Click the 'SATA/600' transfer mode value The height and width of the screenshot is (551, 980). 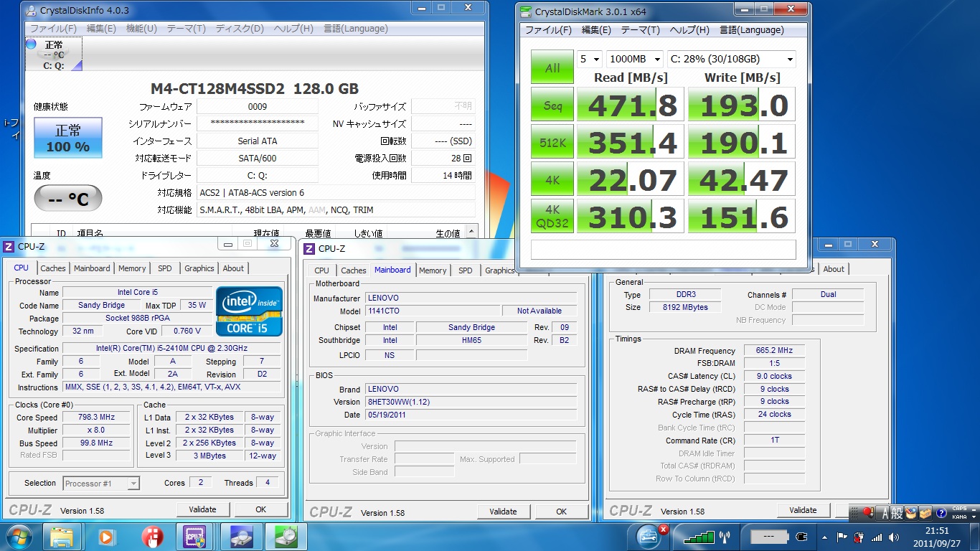pyautogui.click(x=257, y=158)
